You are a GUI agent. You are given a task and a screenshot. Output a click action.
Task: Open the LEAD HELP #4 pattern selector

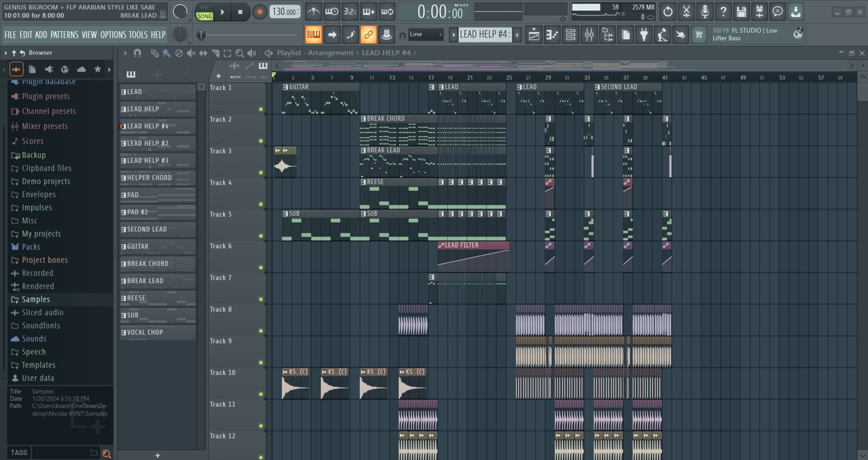click(x=484, y=34)
